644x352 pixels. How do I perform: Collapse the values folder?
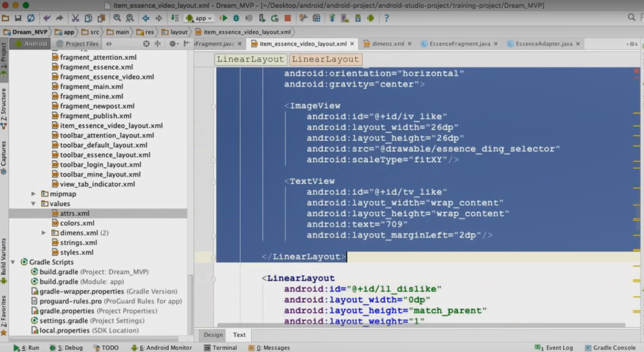pos(33,204)
